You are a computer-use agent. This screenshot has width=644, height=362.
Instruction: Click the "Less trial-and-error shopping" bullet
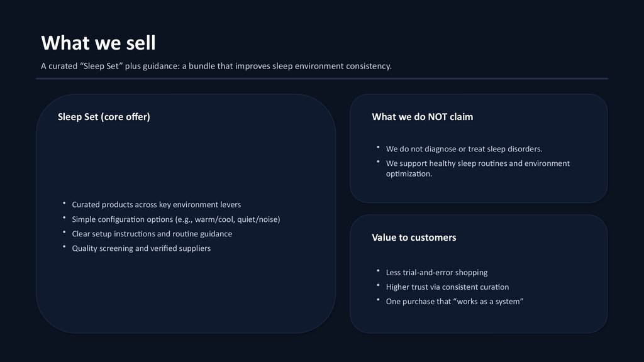(x=436, y=273)
